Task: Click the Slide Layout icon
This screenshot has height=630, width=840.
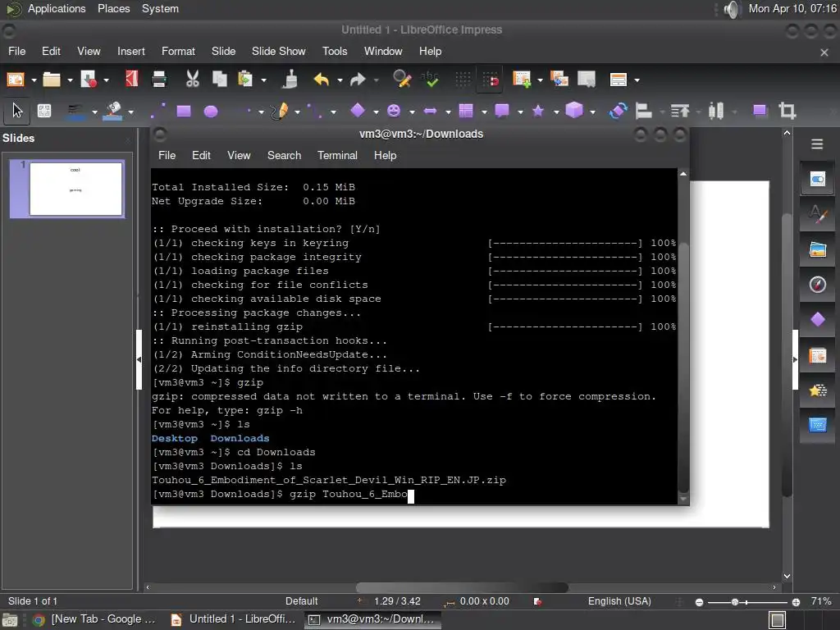Action: (x=619, y=80)
